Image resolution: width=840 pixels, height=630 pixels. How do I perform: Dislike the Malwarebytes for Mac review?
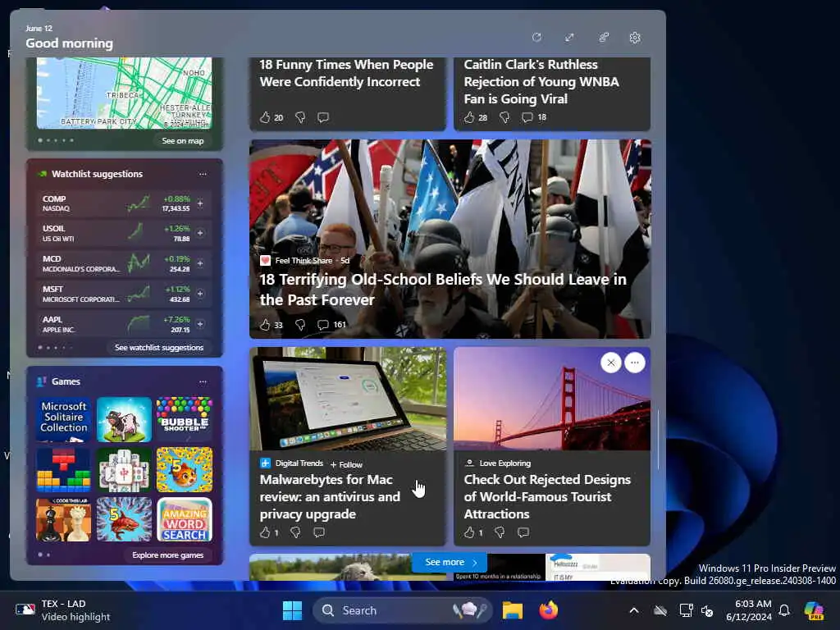(x=295, y=532)
